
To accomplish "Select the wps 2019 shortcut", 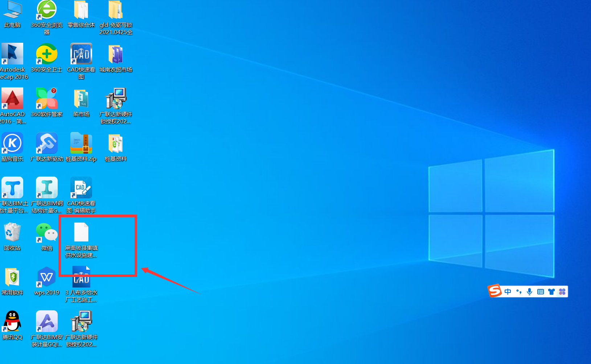I will point(47,281).
